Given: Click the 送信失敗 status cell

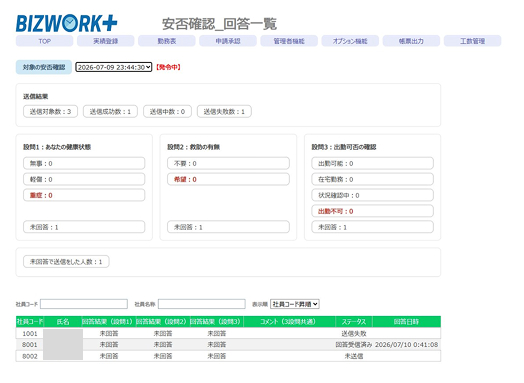Looking at the screenshot, I should click(x=354, y=334).
